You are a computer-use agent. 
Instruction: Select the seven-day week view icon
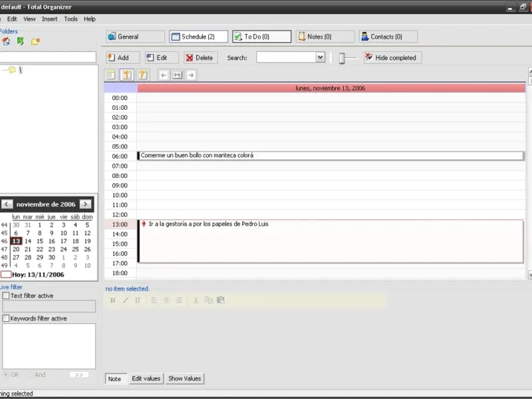pyautogui.click(x=142, y=75)
